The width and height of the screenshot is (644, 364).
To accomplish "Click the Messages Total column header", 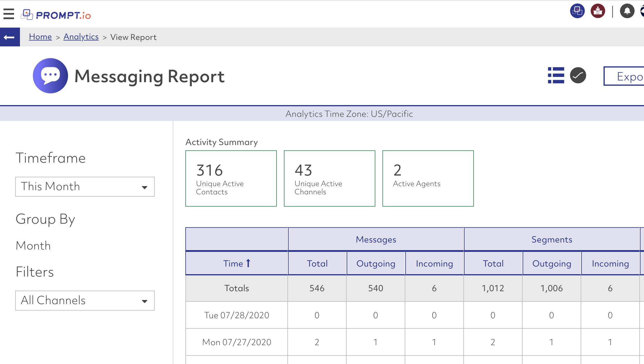I will coord(317,264).
